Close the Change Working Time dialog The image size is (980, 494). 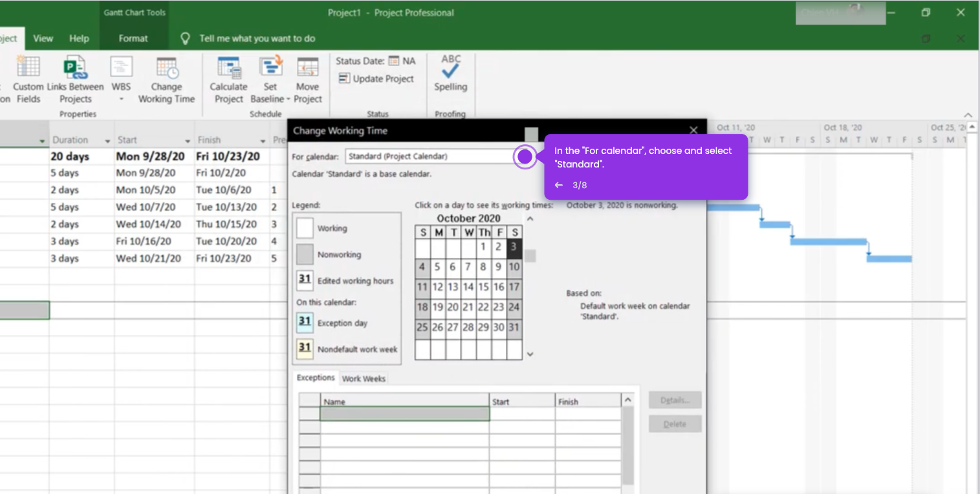(x=693, y=130)
